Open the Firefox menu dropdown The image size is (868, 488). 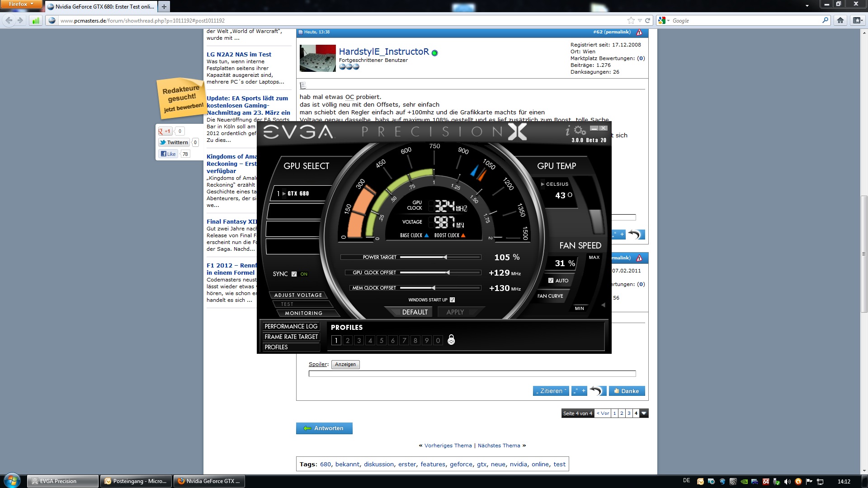pyautogui.click(x=21, y=4)
